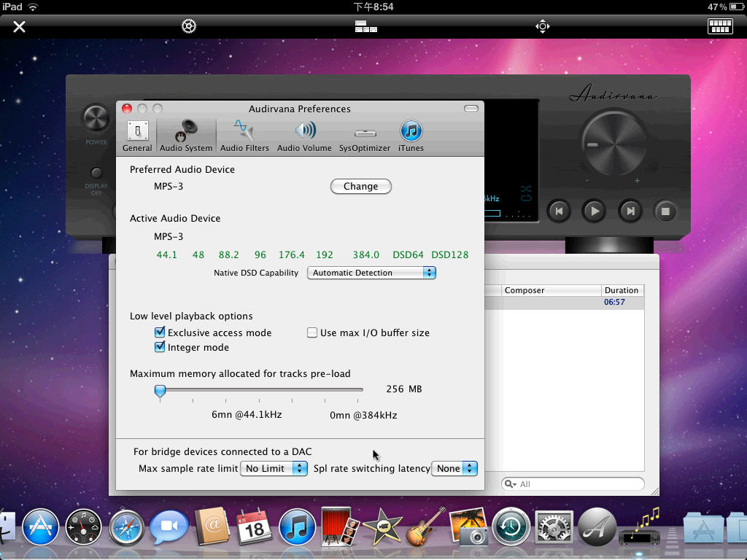
Task: Open App Store from the dock
Action: click(x=41, y=527)
